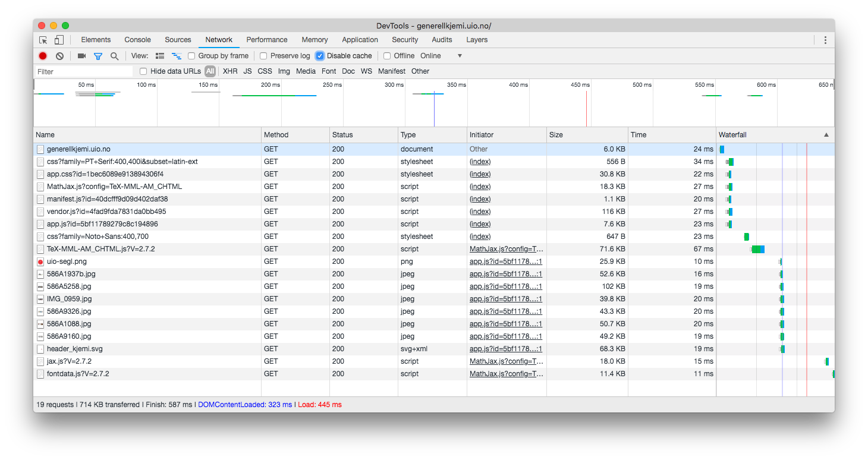Open DevTools three-dot customize menu
The image size is (868, 460).
825,40
